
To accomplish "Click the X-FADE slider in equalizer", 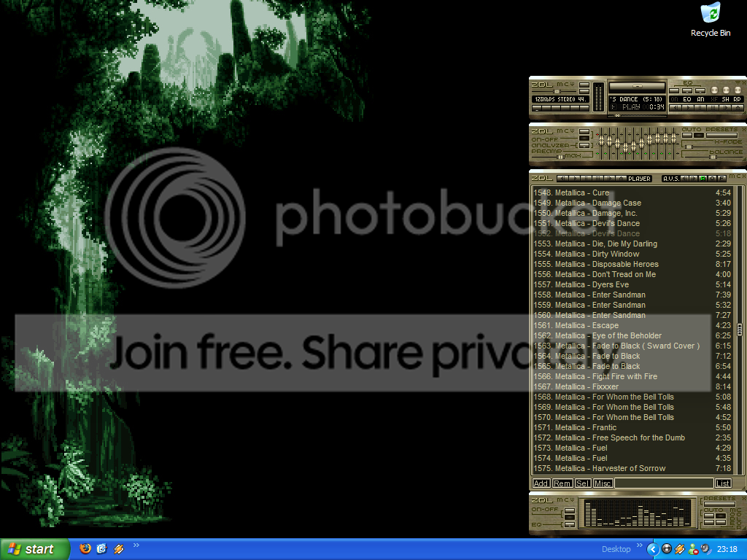I will (x=713, y=147).
